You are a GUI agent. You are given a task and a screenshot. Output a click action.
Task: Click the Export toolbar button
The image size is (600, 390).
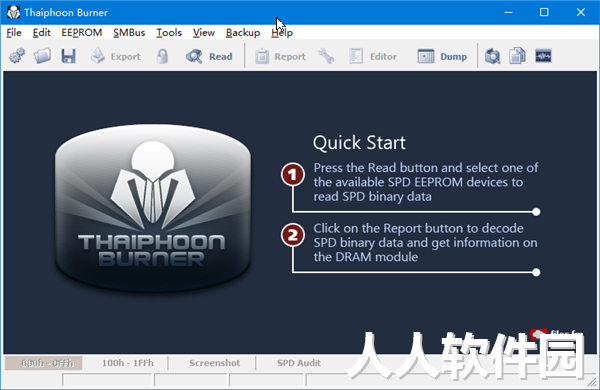pyautogui.click(x=116, y=56)
